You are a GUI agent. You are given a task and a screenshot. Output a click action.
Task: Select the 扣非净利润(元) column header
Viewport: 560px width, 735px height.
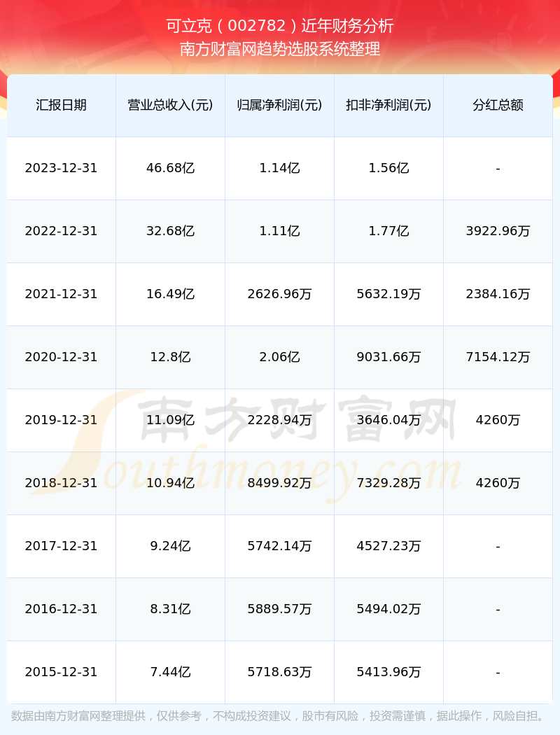tap(389, 105)
